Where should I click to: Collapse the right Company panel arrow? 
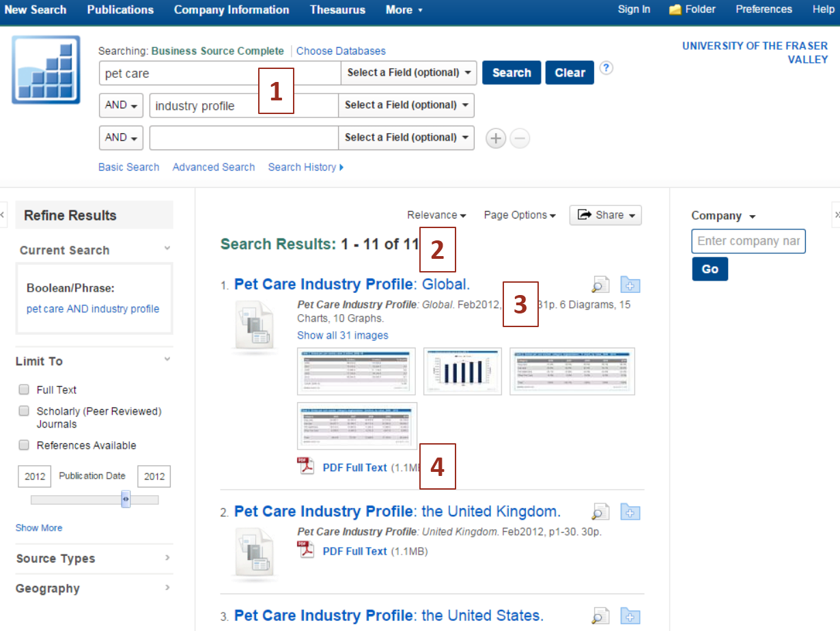(836, 214)
